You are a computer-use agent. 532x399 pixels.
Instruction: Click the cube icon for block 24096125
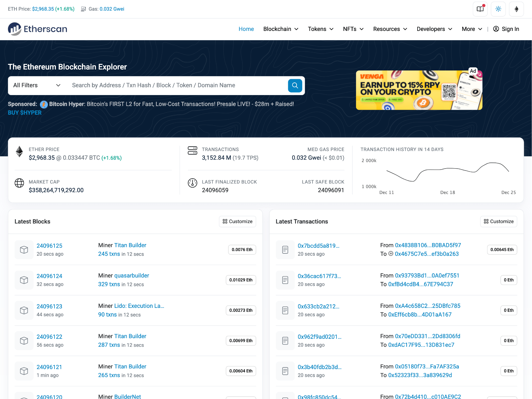(24, 250)
